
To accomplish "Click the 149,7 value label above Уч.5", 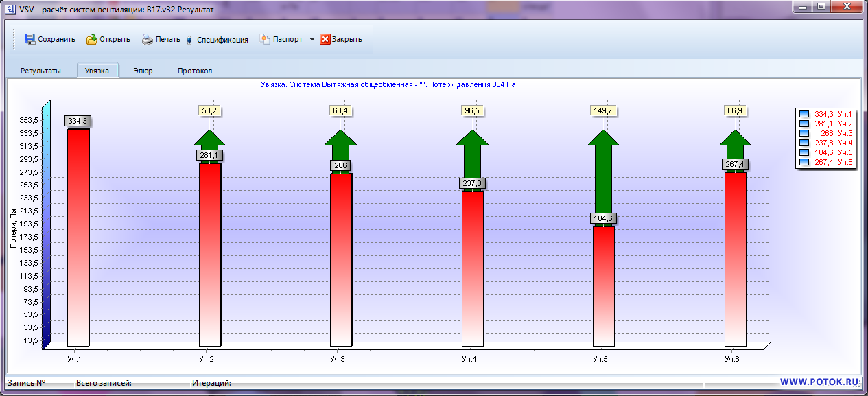I will 603,110.
